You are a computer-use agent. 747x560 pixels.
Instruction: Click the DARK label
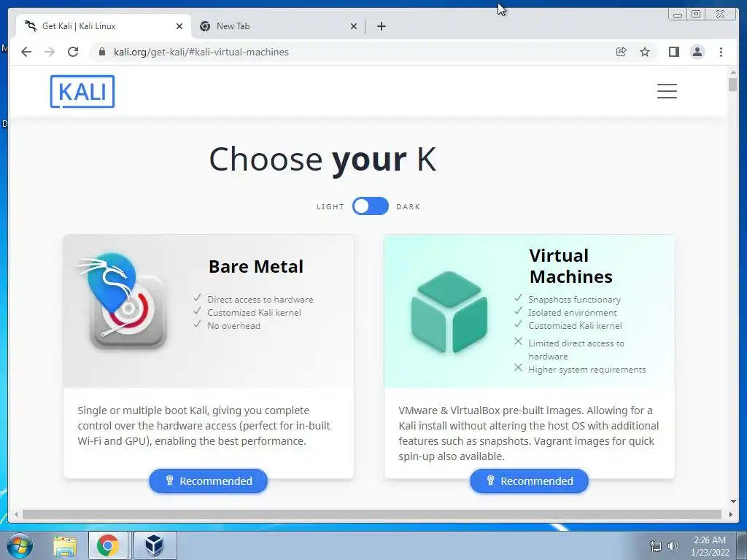pos(409,206)
